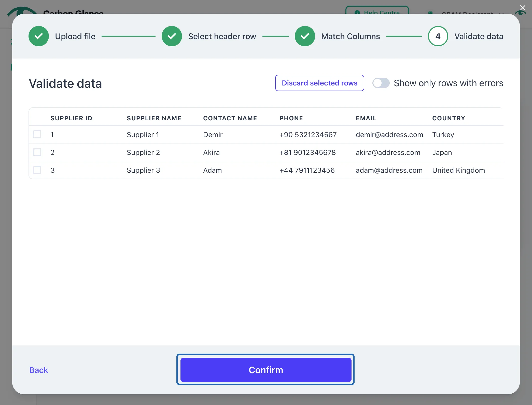
Task: Confirm the validated data
Action: [x=266, y=370]
